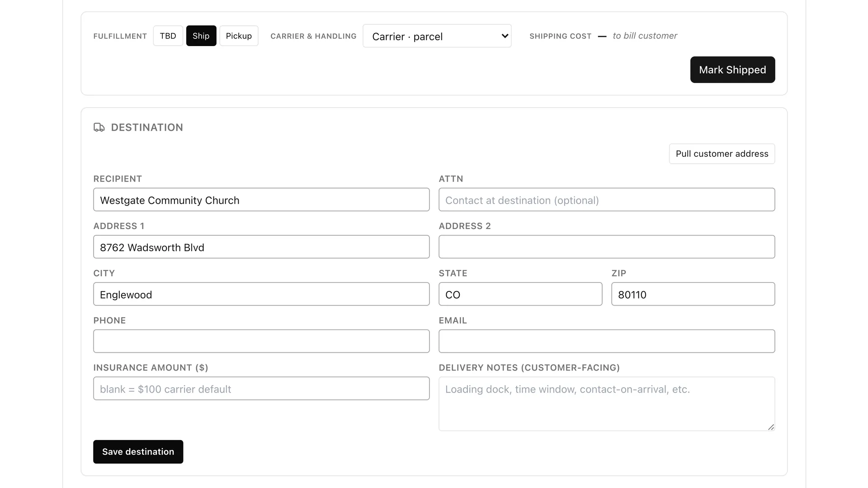Image resolution: width=868 pixels, height=488 pixels.
Task: Click the 'to bill customer' shipping cost text
Action: pyautogui.click(x=645, y=36)
